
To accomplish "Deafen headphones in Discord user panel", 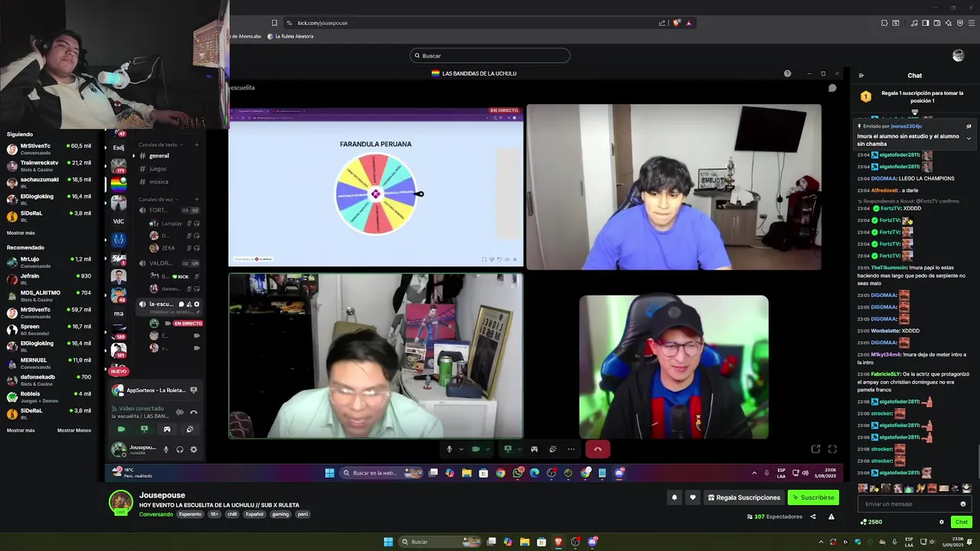I will pos(180,449).
